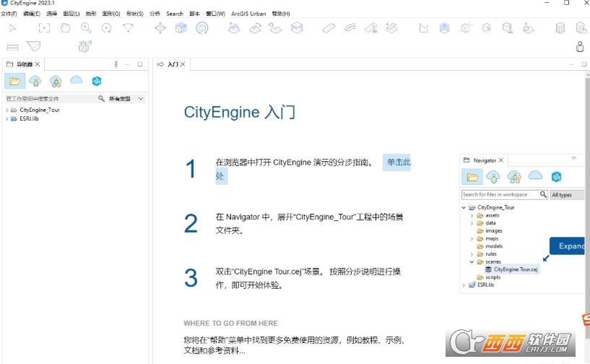Image resolution: width=590 pixels, height=364 pixels.
Task: Click the buildings-with-star toolbar icon
Action: tap(84, 46)
